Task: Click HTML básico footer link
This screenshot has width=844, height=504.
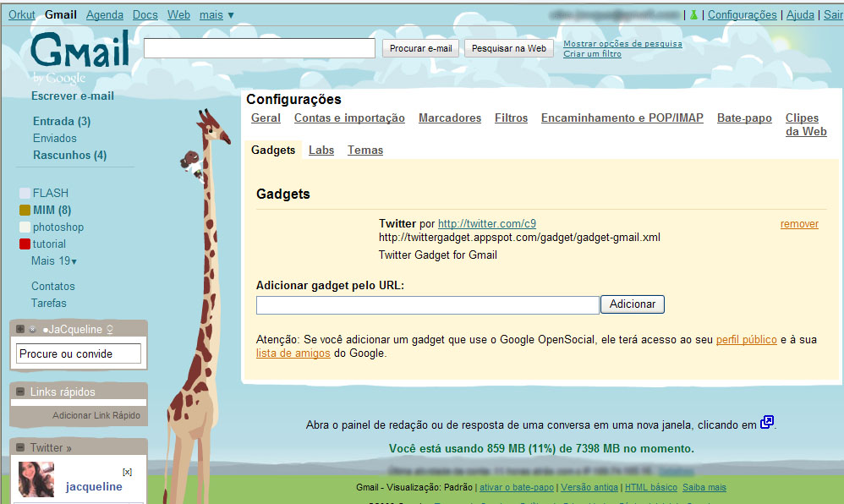Action: [x=651, y=487]
